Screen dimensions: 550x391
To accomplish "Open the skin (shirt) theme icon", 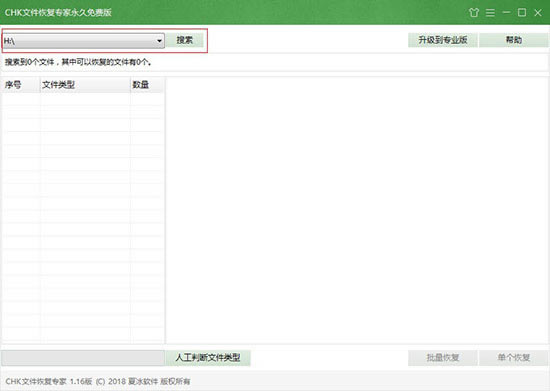I will [x=474, y=13].
